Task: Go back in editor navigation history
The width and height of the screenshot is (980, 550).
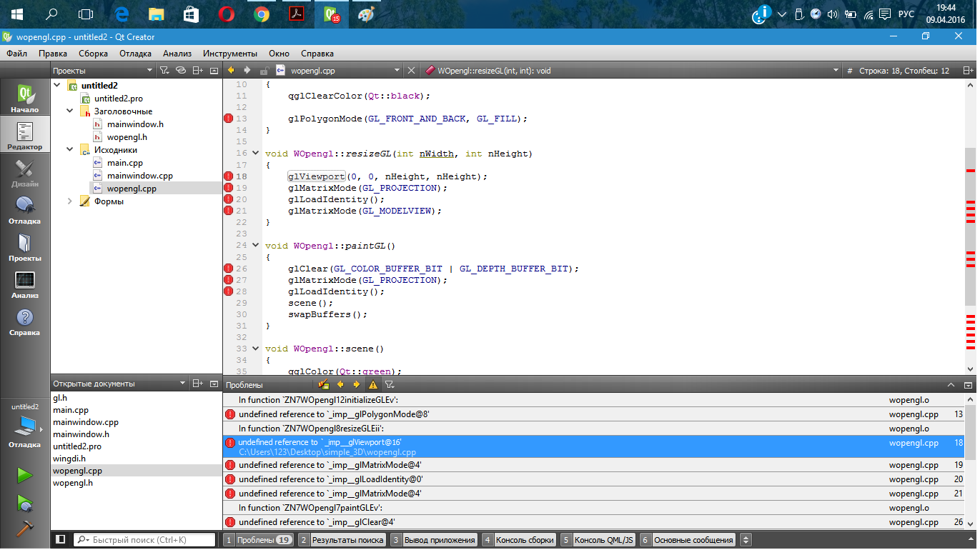Action: tap(231, 71)
